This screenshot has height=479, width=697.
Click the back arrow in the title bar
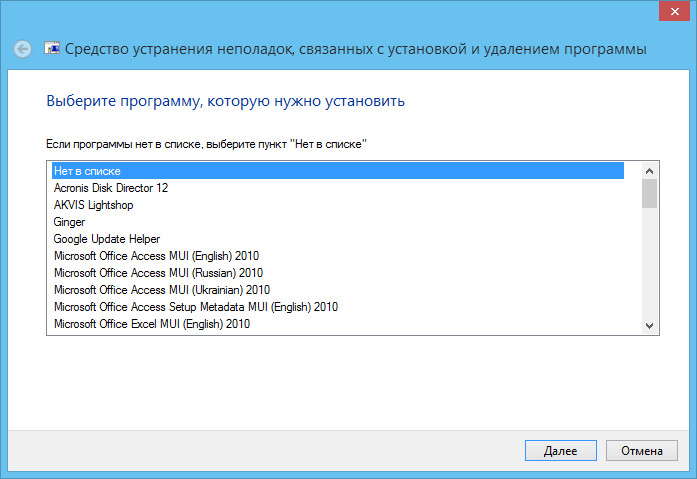(x=22, y=49)
